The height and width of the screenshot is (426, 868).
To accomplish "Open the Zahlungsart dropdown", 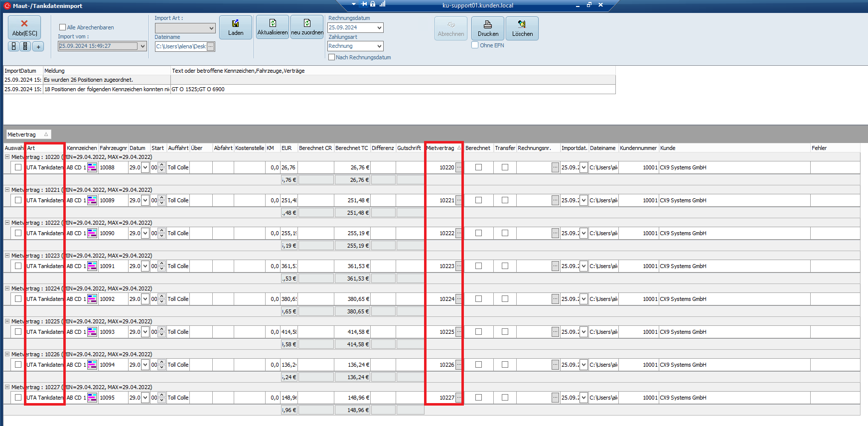I will point(379,46).
